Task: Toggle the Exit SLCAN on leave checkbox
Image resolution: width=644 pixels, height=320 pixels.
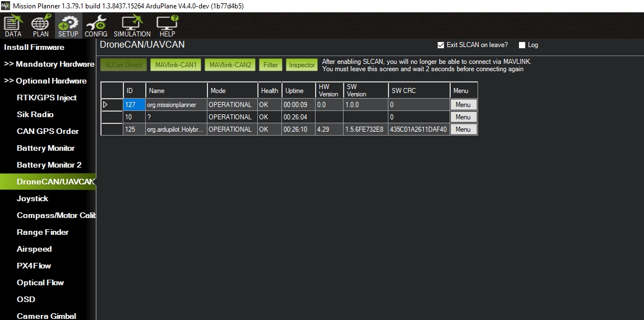Action: [441, 45]
